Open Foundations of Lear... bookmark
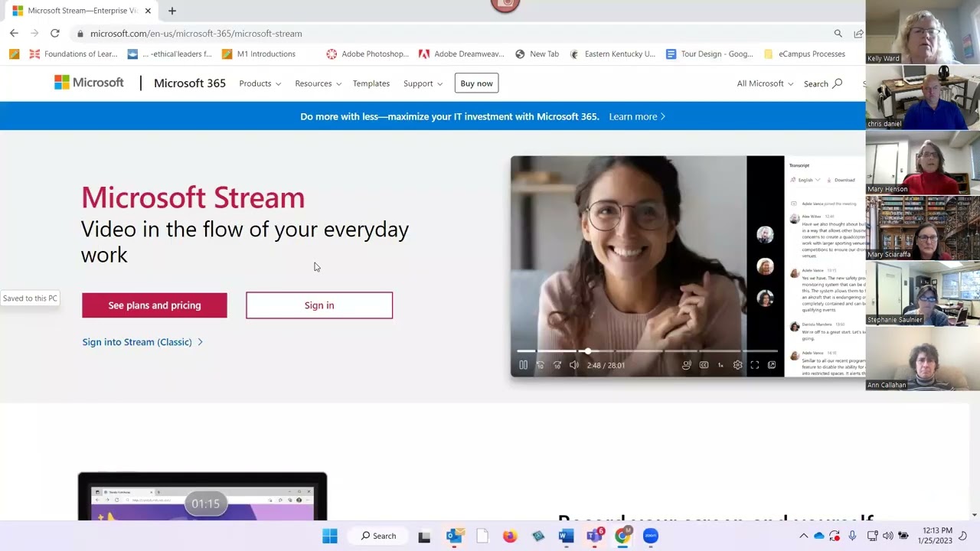The height and width of the screenshot is (551, 980). pyautogui.click(x=73, y=54)
